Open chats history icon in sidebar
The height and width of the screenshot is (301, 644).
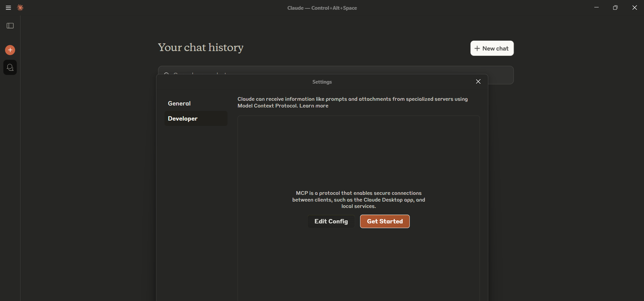click(10, 68)
